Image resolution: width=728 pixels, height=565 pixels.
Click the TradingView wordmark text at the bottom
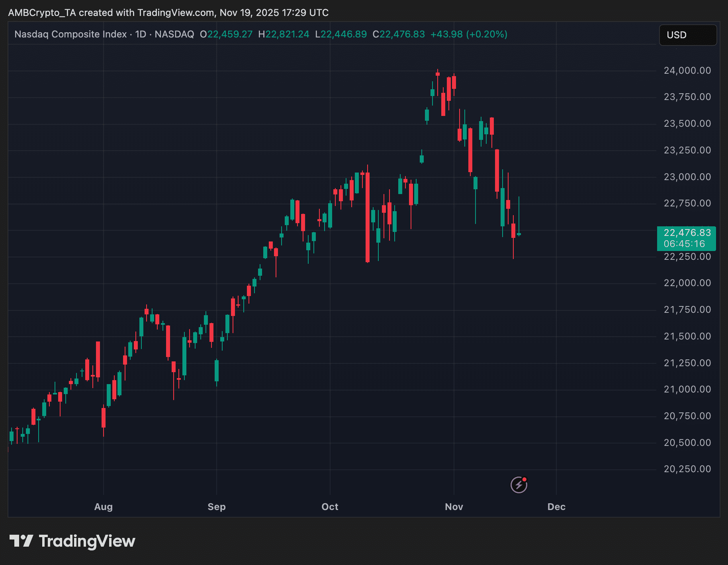[87, 541]
